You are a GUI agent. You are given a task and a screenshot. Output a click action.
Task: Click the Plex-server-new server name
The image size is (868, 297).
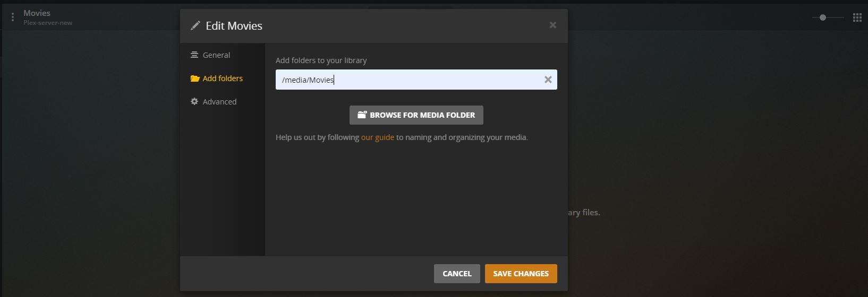point(48,23)
